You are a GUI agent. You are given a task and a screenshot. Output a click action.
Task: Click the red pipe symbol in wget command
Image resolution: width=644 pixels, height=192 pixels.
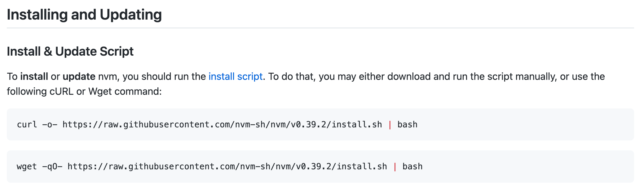tap(395, 167)
